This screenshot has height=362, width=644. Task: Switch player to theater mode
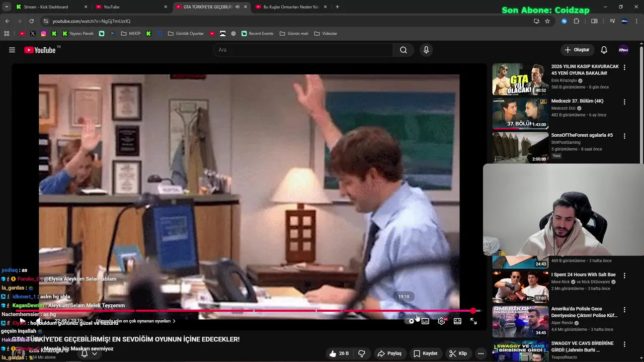pyautogui.click(x=457, y=321)
